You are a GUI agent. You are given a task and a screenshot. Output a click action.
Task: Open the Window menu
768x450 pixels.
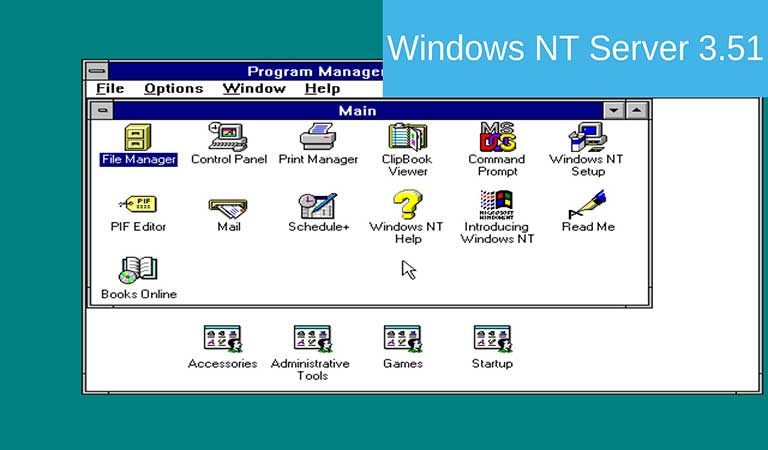pos(254,89)
